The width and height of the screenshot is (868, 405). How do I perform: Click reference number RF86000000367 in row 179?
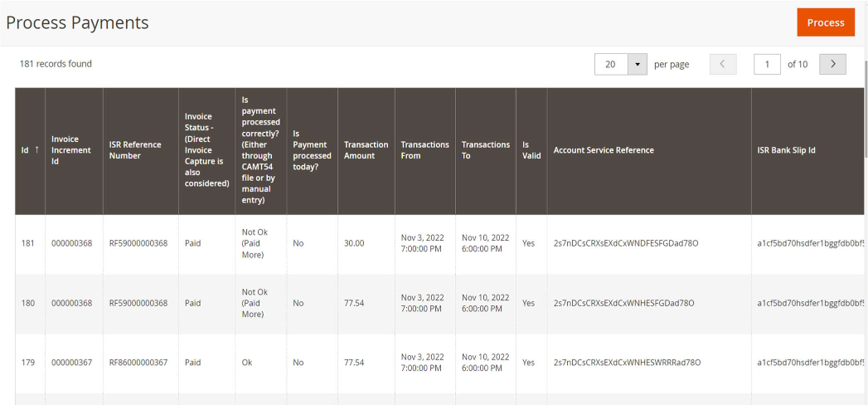tap(138, 363)
